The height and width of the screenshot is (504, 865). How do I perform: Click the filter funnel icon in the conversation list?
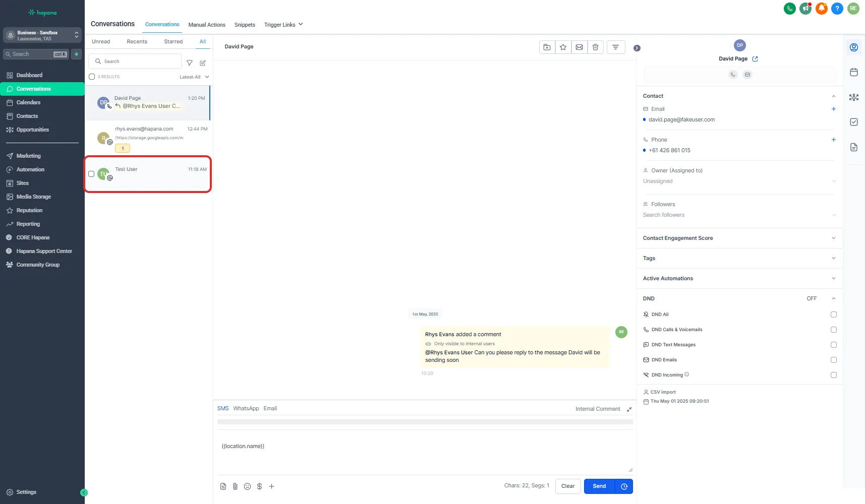coord(190,63)
